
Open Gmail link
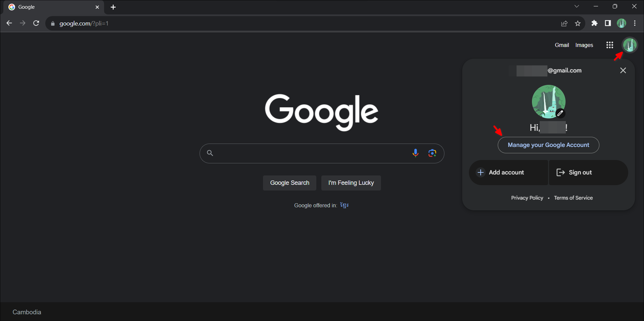[x=562, y=45]
